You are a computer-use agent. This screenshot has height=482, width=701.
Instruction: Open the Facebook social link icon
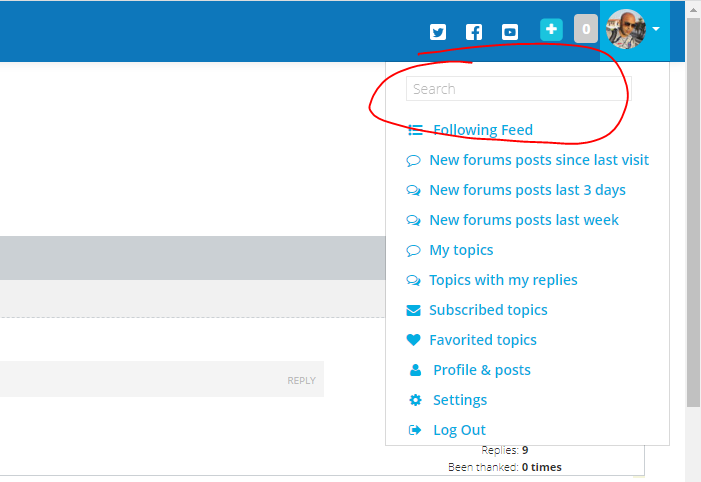(x=474, y=32)
